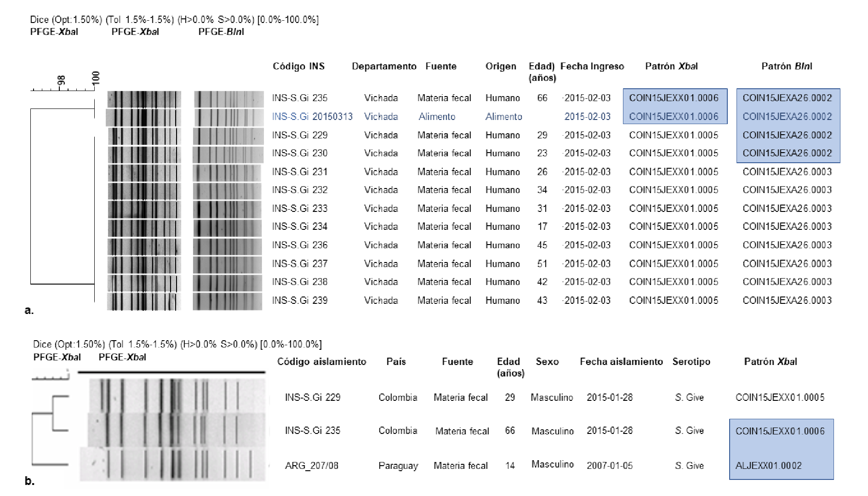Select the BlnI gel lane for INS-S.Gi 231
Image resolution: width=868 pixels, height=496 pixels.
(227, 172)
